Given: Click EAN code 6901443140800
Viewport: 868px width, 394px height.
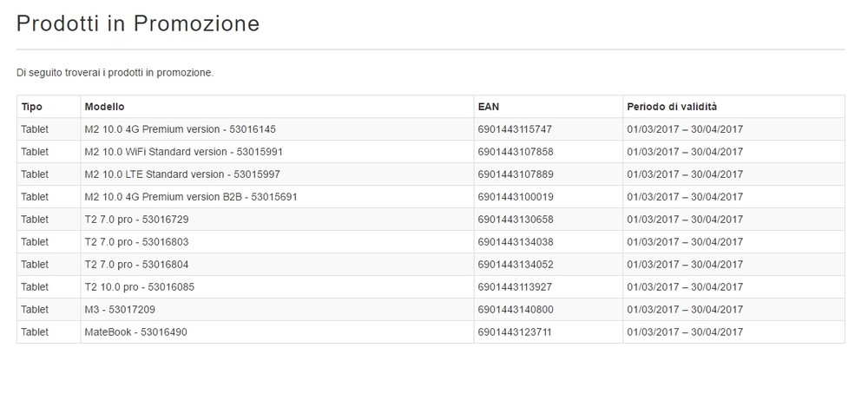Looking at the screenshot, I should coord(516,309).
